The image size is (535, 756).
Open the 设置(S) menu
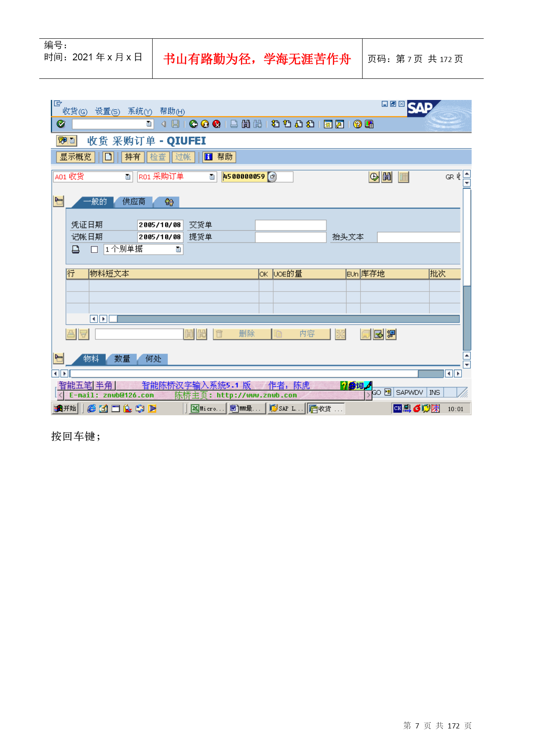(107, 111)
